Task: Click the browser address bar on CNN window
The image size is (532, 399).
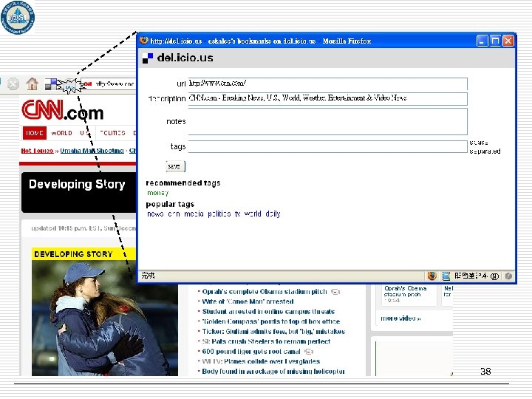Action: click(x=109, y=83)
